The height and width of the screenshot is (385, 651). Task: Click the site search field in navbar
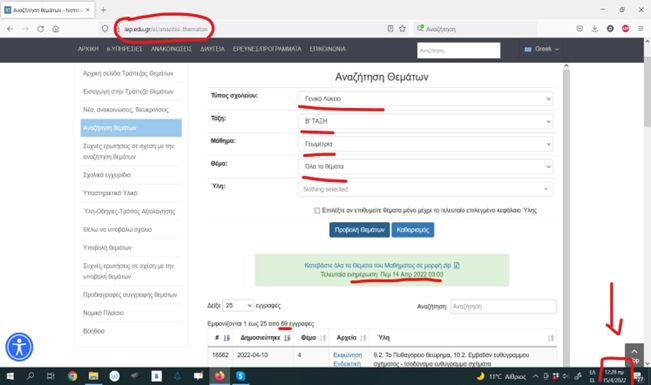point(459,51)
